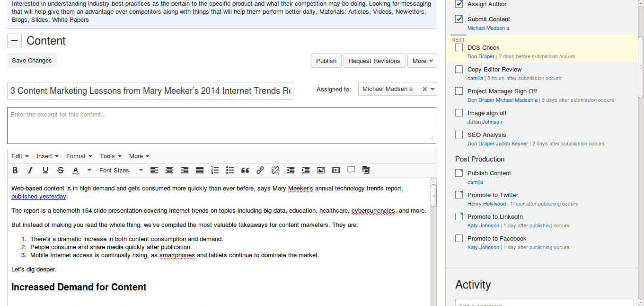The height and width of the screenshot is (306, 644).
Task: Tick the Copy Editor Review checkbox
Action: (x=459, y=69)
